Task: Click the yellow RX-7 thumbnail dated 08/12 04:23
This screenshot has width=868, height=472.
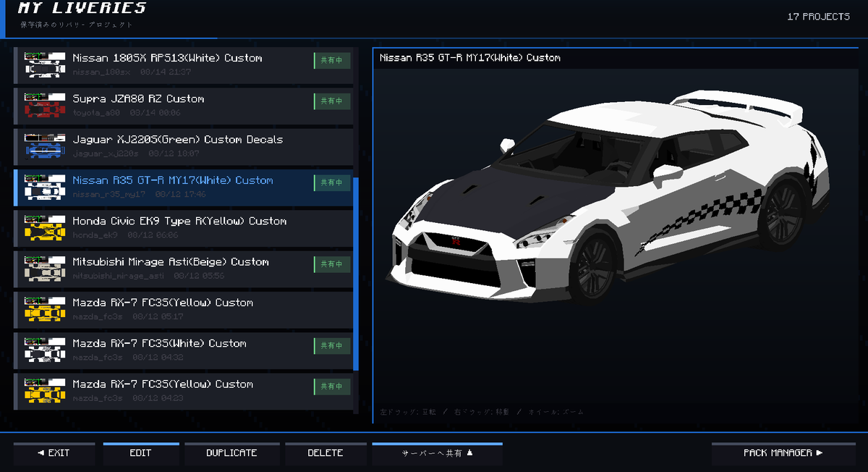Action: (x=46, y=391)
